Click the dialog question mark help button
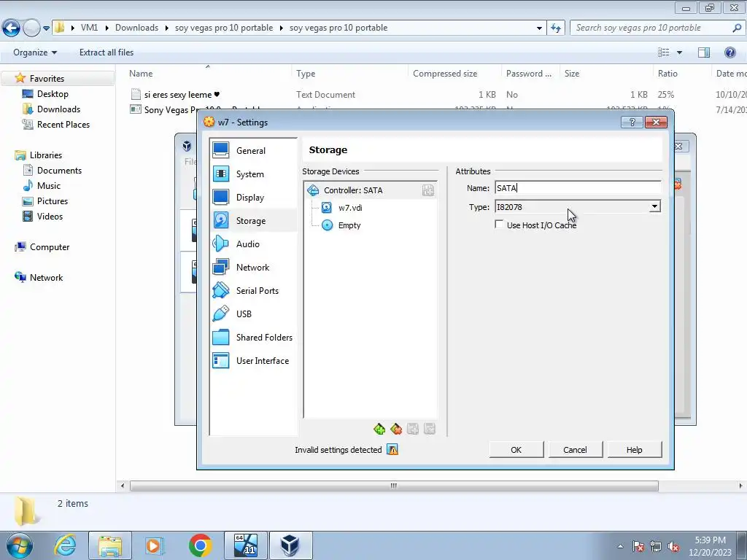Image resolution: width=747 pixels, height=560 pixels. click(x=632, y=122)
